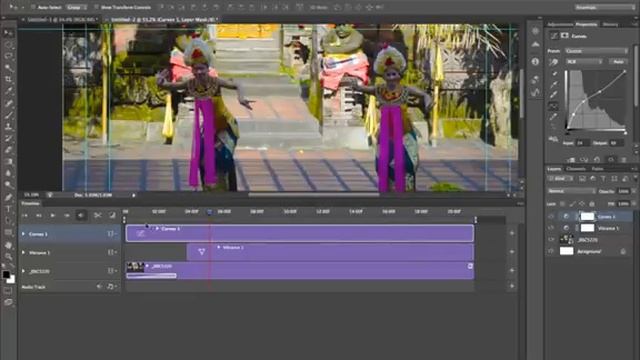The width and height of the screenshot is (640, 360).
Task: Select the edit points curve tool
Action: click(553, 106)
